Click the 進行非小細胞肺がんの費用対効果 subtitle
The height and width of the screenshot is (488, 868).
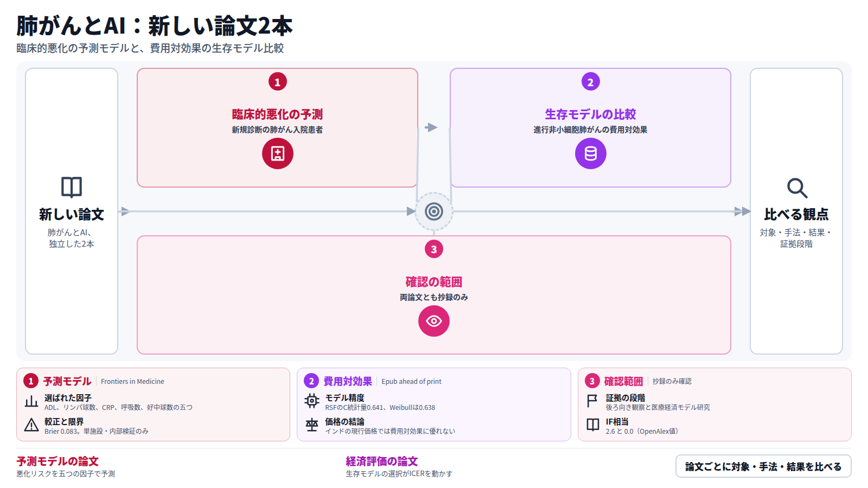click(590, 130)
